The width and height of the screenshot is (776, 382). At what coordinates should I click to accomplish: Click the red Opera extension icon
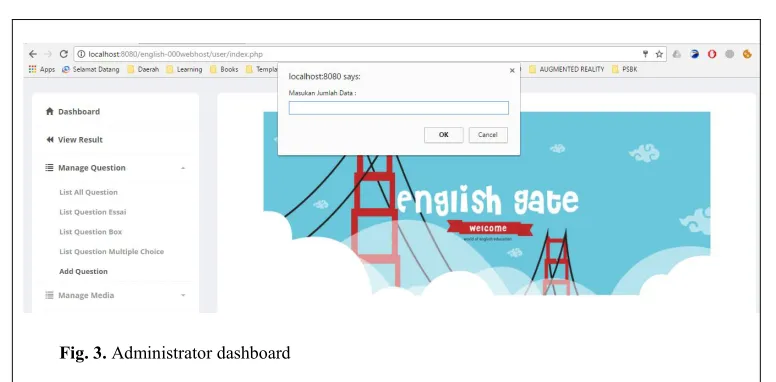click(x=712, y=54)
